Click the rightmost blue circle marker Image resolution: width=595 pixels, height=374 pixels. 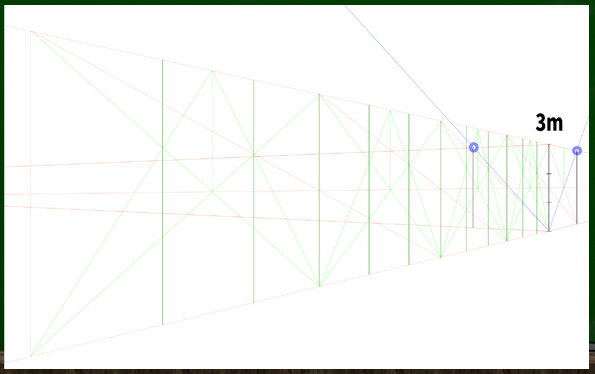[577, 151]
